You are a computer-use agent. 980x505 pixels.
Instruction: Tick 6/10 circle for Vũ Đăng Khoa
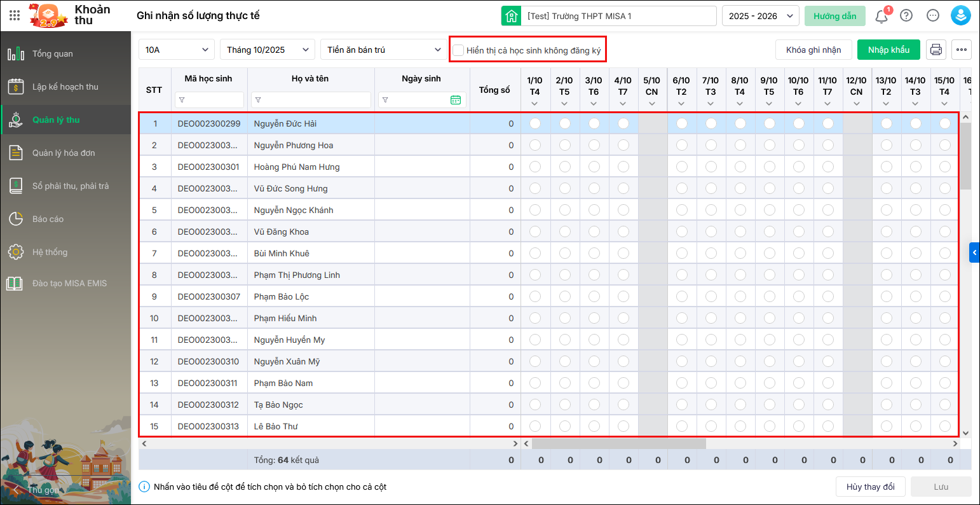click(x=681, y=232)
